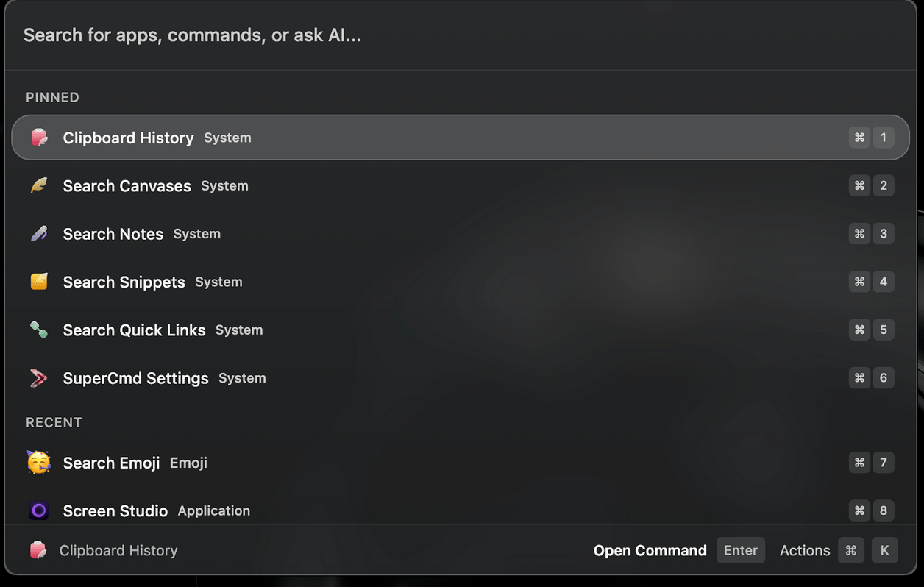Click "System" label beside SuperCmd Settings
924x587 pixels.
(x=242, y=378)
